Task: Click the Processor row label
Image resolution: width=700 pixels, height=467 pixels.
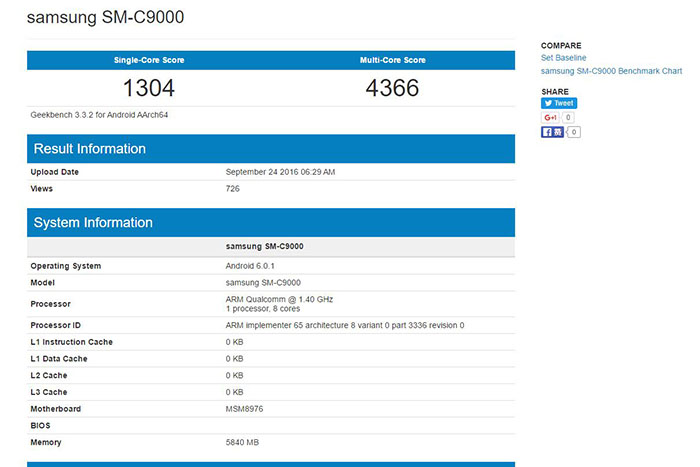Action: point(50,304)
